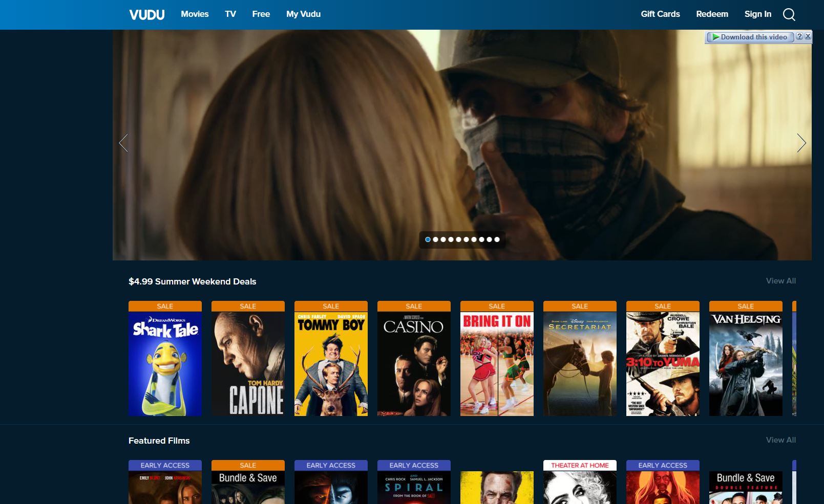824x504 pixels.
Task: Open the Emily Blunt Early Access film
Action: [x=165, y=482]
